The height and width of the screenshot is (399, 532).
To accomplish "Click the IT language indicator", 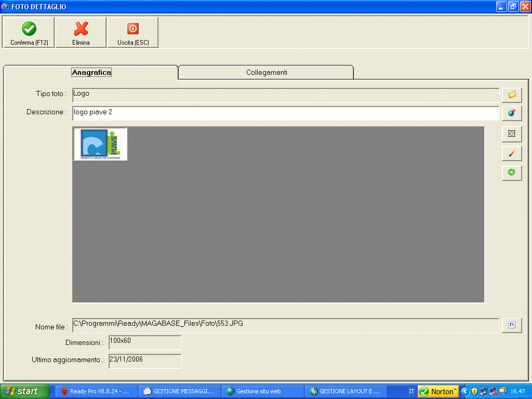I will (x=411, y=391).
